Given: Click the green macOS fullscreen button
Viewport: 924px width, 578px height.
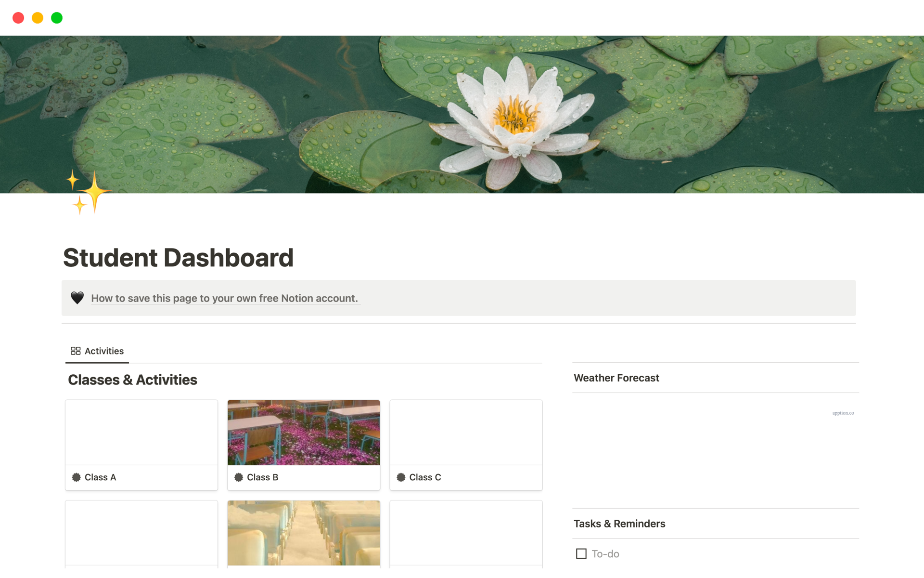Looking at the screenshot, I should click(57, 18).
